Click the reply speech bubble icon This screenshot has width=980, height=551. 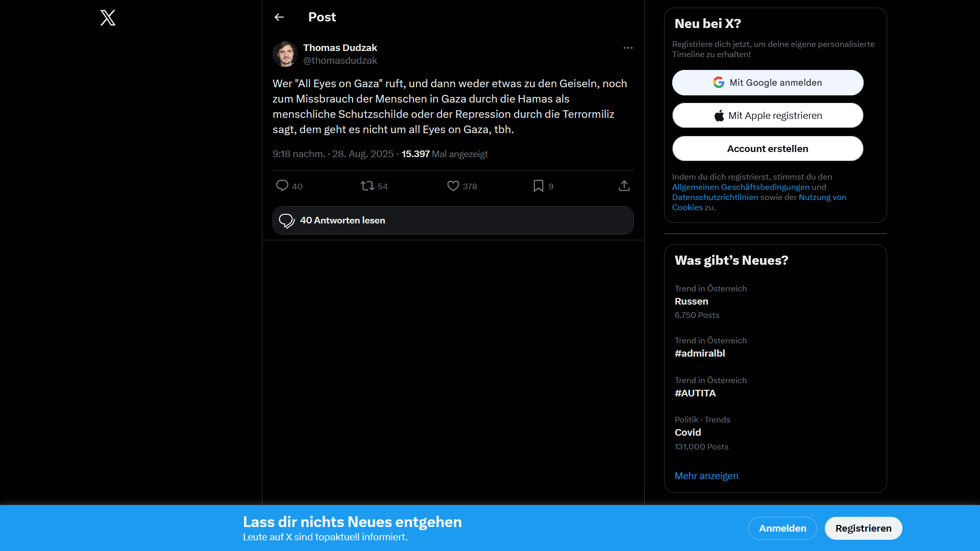[x=282, y=186]
